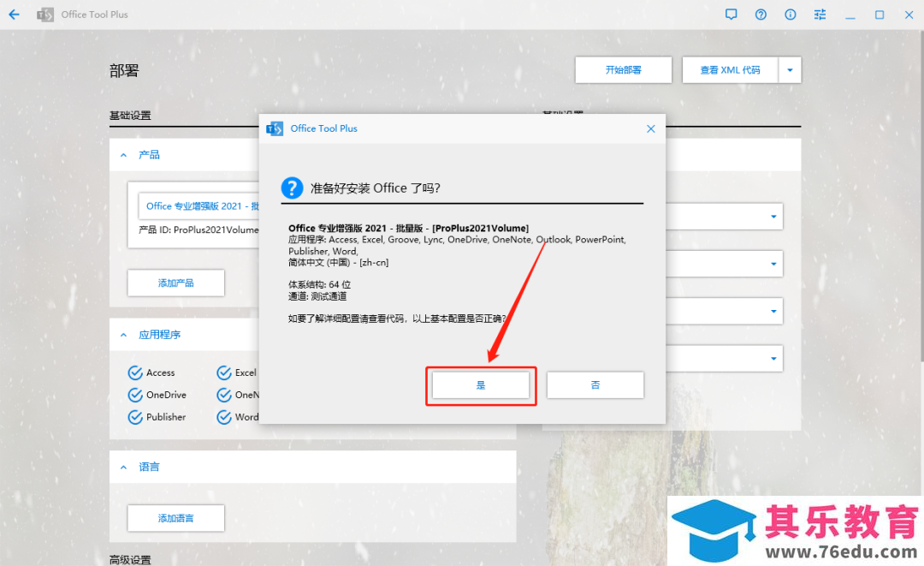
Task: Toggle the Publisher application checkbox
Action: [135, 417]
